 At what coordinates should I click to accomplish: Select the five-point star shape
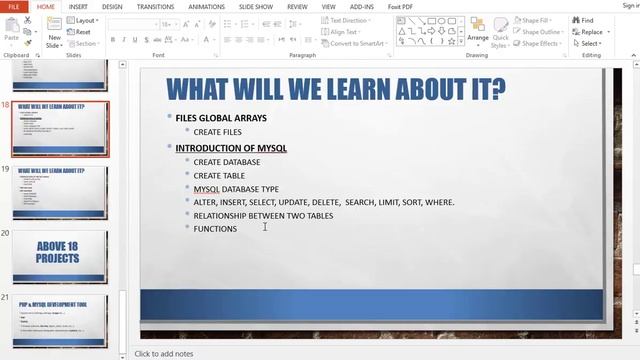[451, 41]
